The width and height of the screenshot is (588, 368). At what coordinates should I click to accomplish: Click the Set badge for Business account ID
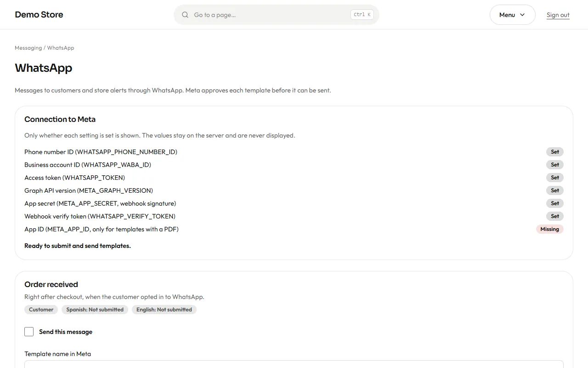coord(555,165)
